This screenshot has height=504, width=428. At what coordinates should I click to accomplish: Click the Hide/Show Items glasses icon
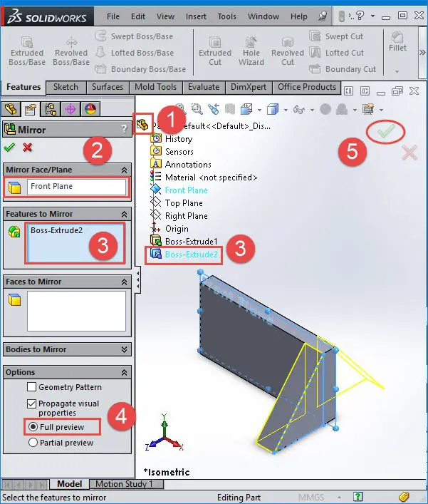(299, 110)
